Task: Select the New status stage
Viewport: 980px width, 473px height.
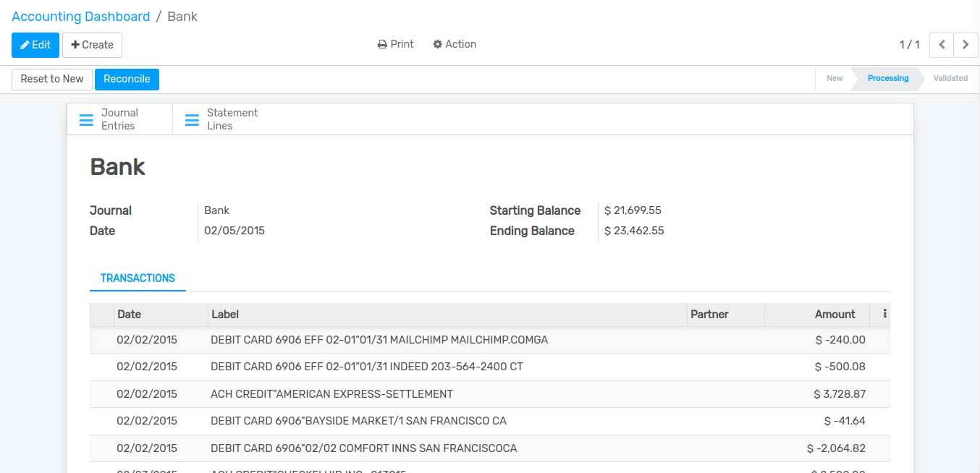Action: point(835,78)
